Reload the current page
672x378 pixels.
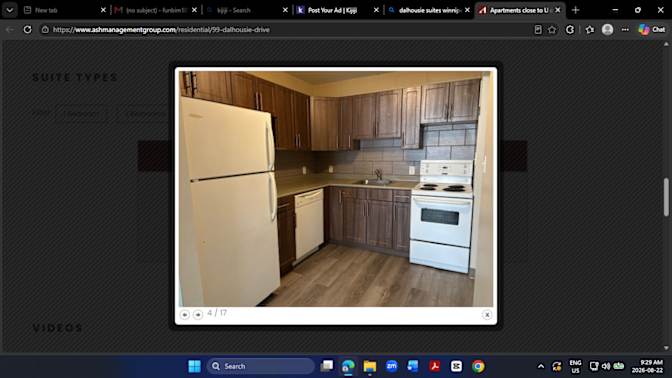[x=27, y=30]
